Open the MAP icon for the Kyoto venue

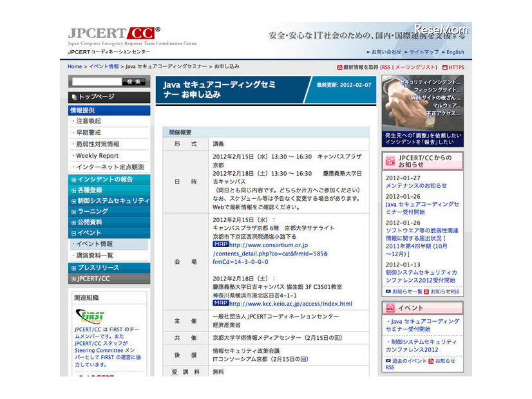click(220, 245)
